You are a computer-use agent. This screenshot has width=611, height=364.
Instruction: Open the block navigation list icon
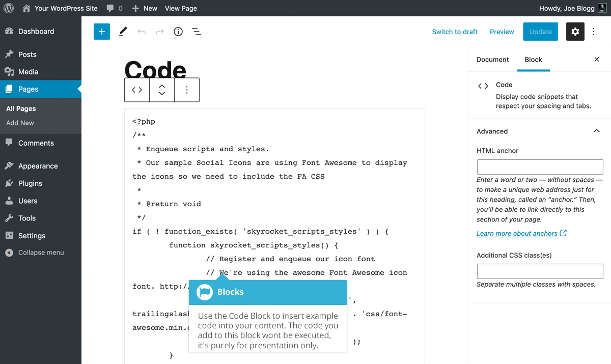click(x=196, y=32)
